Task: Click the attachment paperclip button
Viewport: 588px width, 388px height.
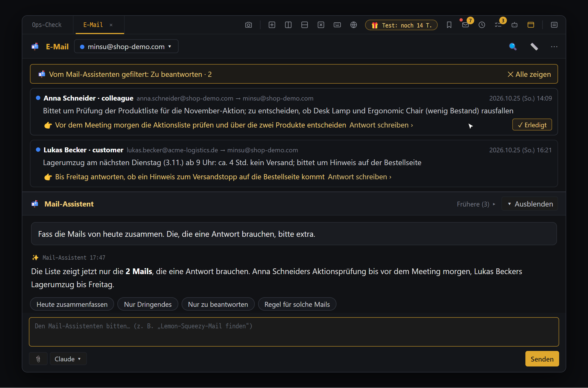Action: (38, 359)
